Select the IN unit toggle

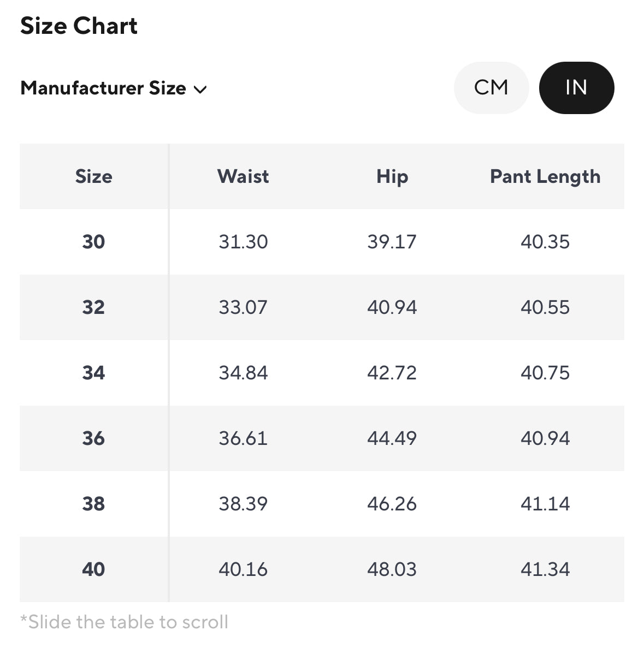pyautogui.click(x=576, y=88)
